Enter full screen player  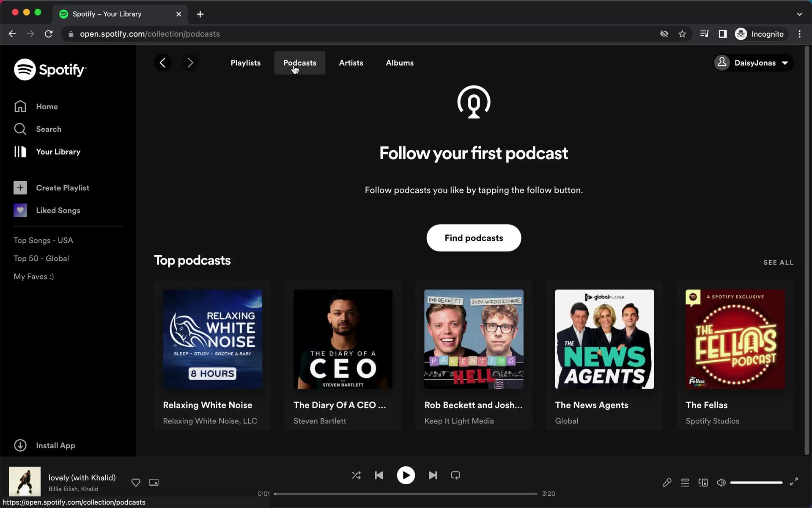(794, 482)
